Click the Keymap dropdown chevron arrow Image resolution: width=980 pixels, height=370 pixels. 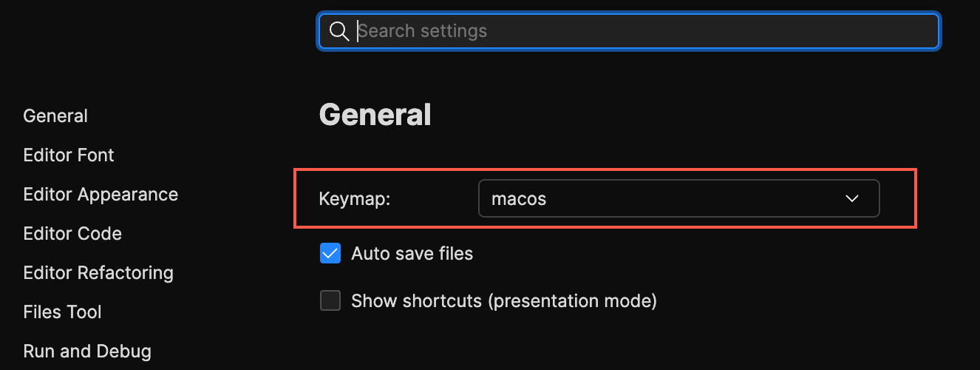[x=852, y=198]
